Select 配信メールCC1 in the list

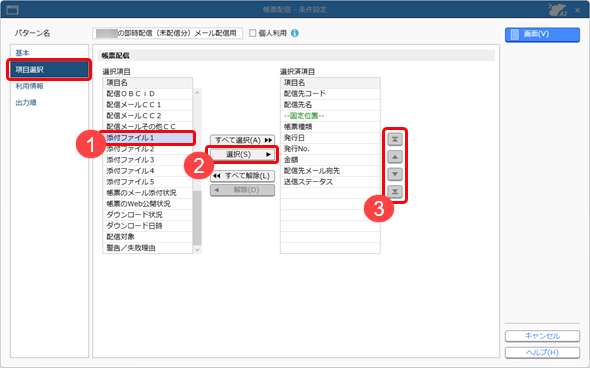coord(148,105)
